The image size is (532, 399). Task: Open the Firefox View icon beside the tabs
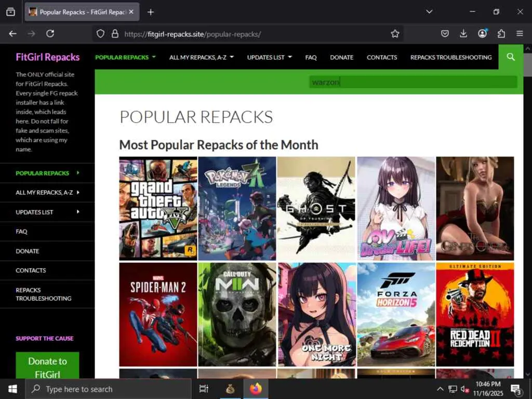(x=11, y=12)
